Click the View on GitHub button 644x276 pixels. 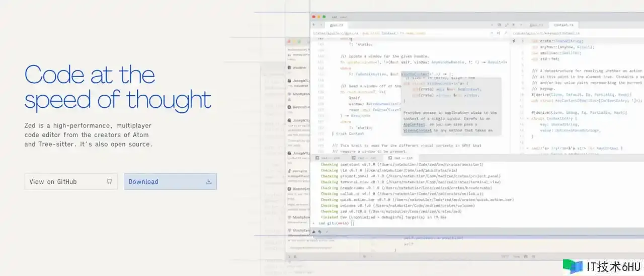point(71,181)
